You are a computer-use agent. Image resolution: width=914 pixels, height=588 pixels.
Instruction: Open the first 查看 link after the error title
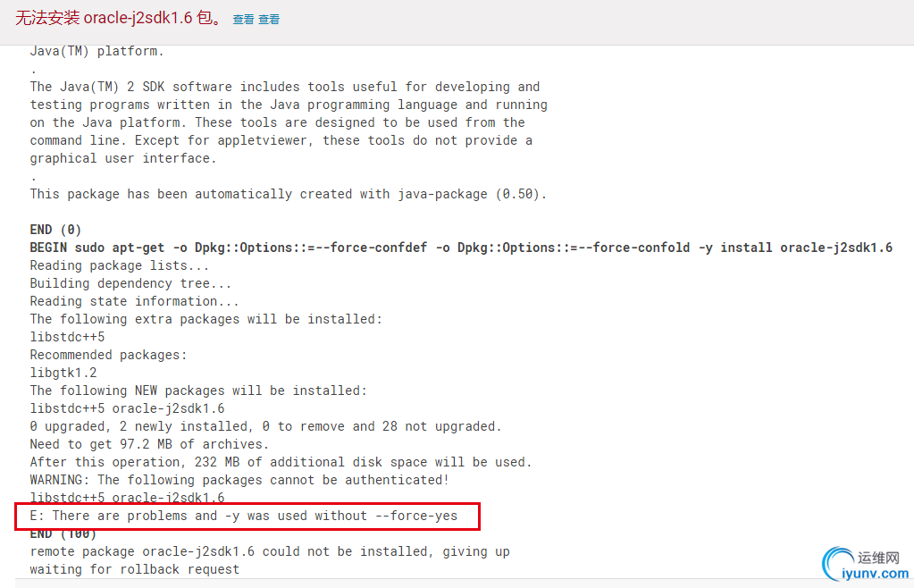[243, 20]
